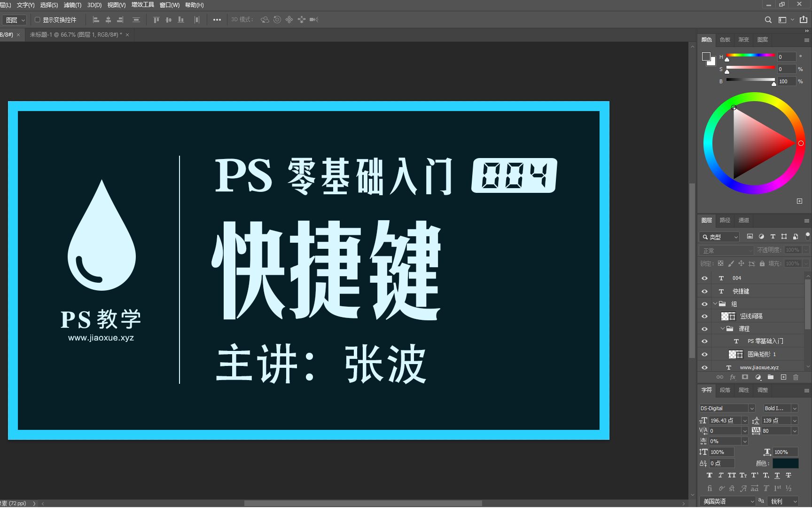Click the lock position move icon
Viewport: 812px width, 508px height.
point(741,263)
